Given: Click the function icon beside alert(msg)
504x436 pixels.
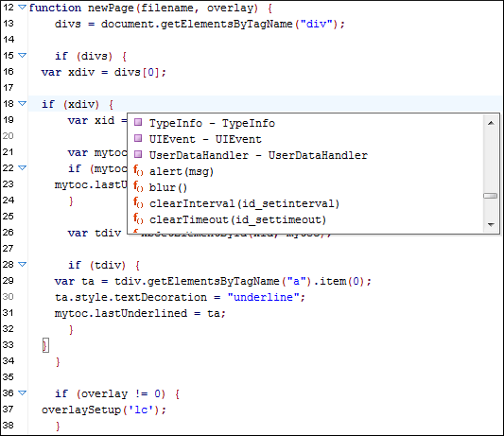Looking at the screenshot, I should 138,170.
